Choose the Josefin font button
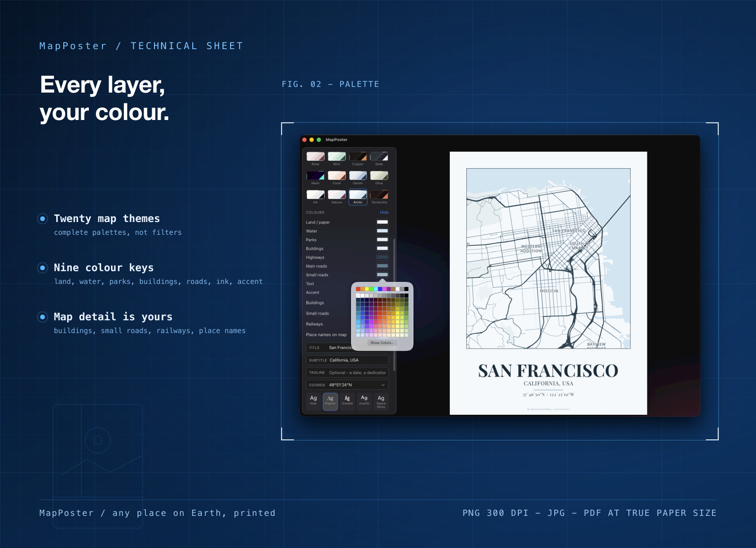Screen dimensions: 756x548 tap(364, 402)
